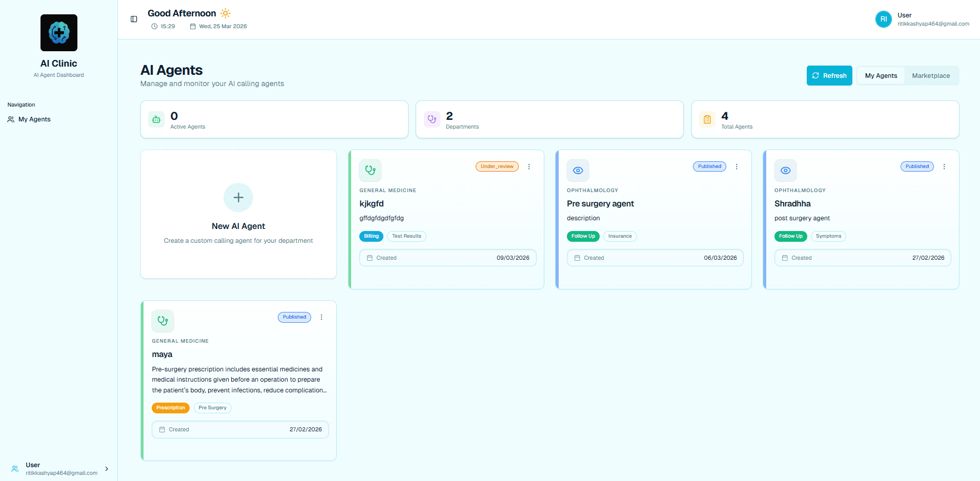Switch to the Marketplace tab
The image size is (980, 481).
click(x=931, y=75)
